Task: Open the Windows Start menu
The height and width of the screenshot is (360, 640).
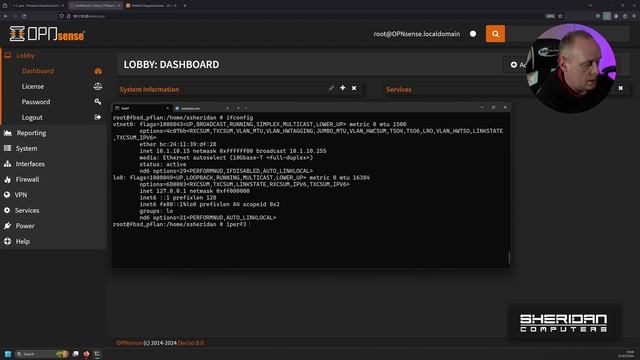Action: coord(7,354)
